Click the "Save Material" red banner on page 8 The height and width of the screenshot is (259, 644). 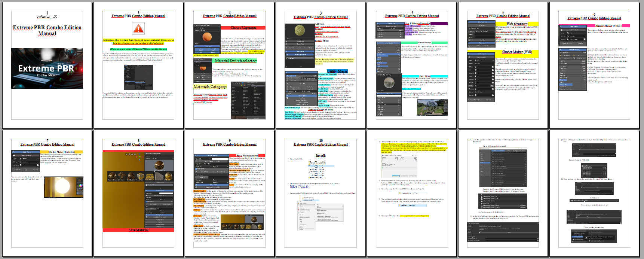pyautogui.click(x=138, y=230)
